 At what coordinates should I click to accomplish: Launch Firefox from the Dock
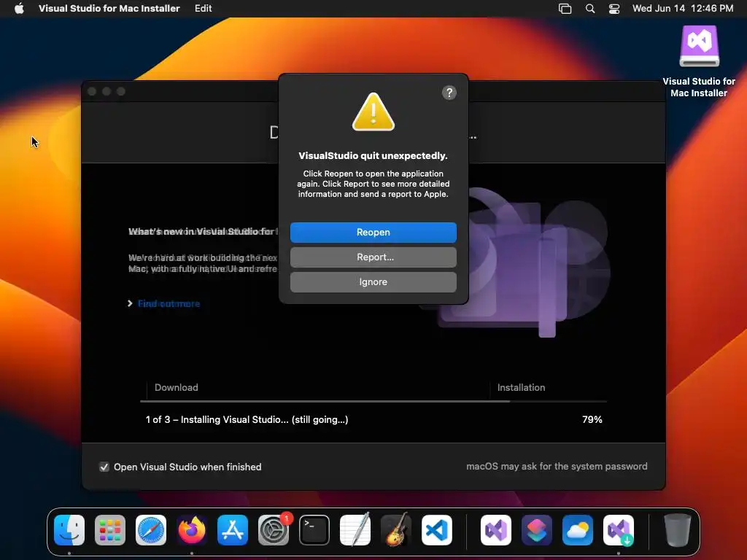point(192,530)
